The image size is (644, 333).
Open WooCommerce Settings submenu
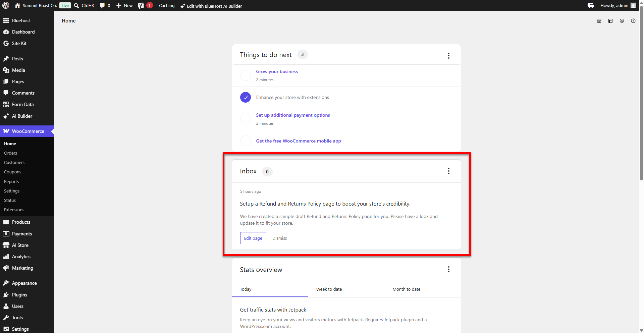(12, 191)
